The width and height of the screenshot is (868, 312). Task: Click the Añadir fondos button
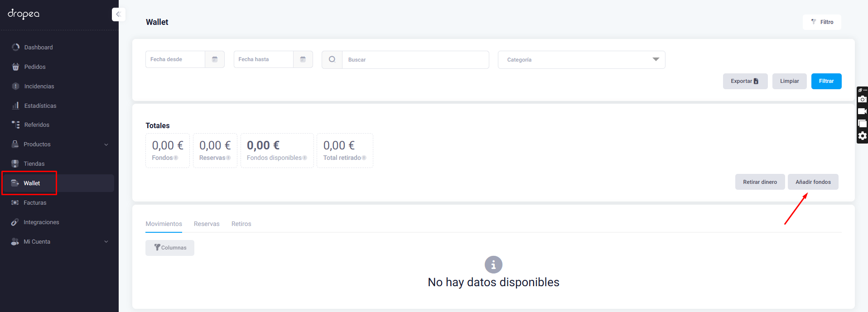[x=813, y=182]
